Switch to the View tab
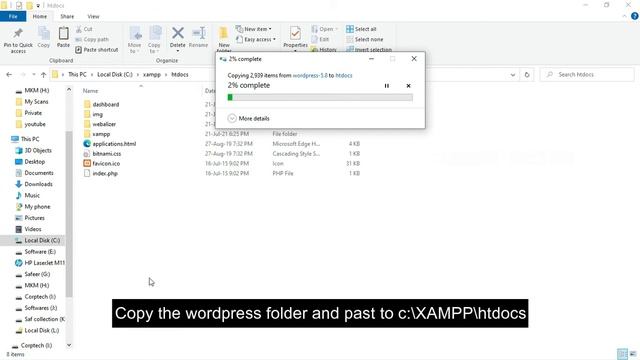640x360 pixels. point(93,16)
